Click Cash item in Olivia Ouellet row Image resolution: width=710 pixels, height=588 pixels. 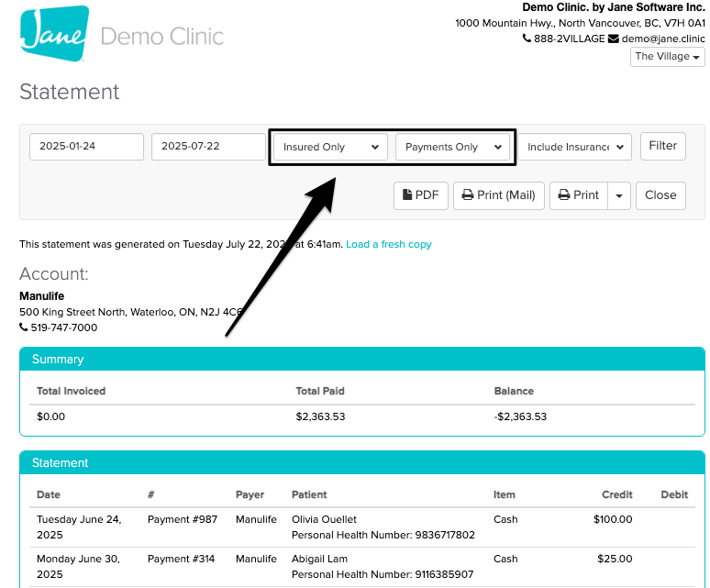[x=505, y=519]
